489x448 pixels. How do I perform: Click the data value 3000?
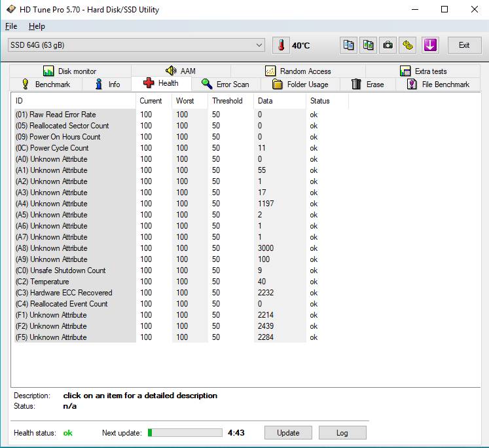click(x=266, y=248)
